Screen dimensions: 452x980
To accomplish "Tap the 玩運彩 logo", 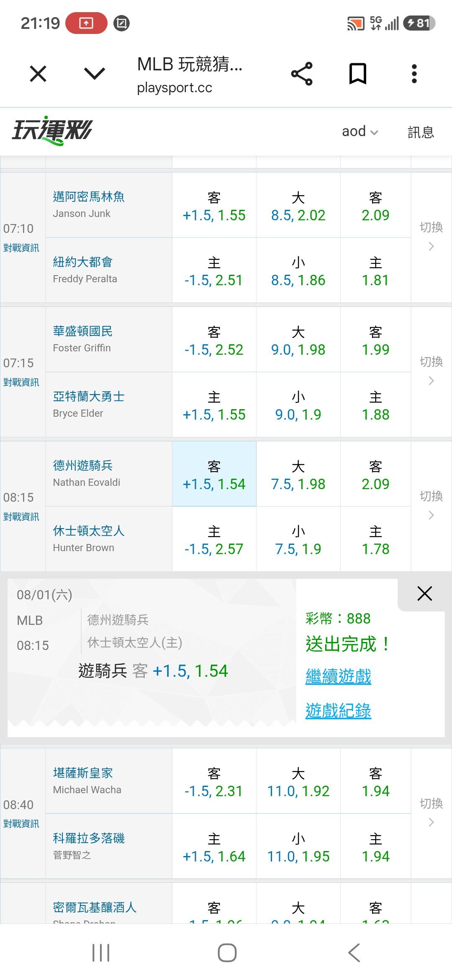I will tap(52, 131).
